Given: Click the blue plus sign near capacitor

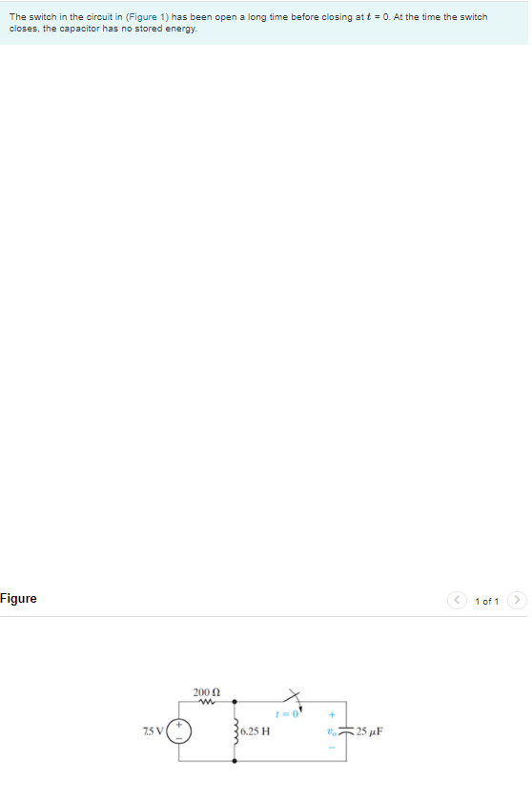Looking at the screenshot, I should [332, 714].
